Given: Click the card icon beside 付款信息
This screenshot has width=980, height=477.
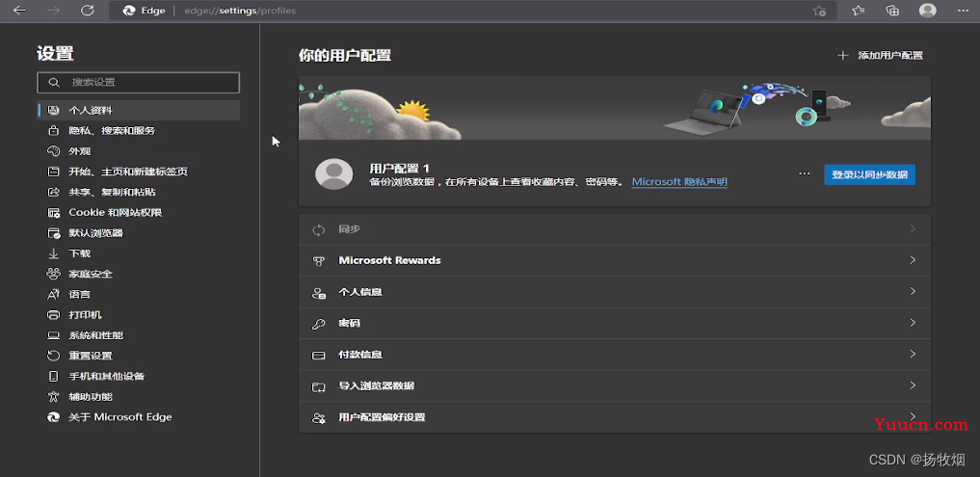Looking at the screenshot, I should click(319, 355).
